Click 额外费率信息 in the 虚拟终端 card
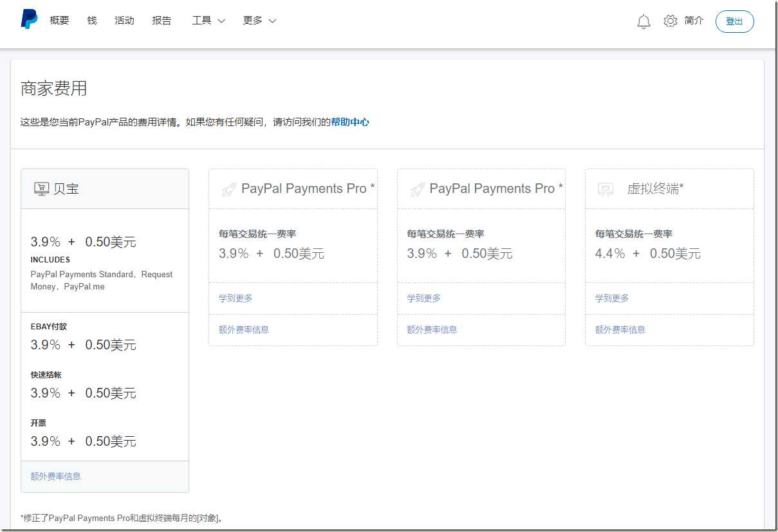Screen dimensions: 778x532 coord(620,330)
